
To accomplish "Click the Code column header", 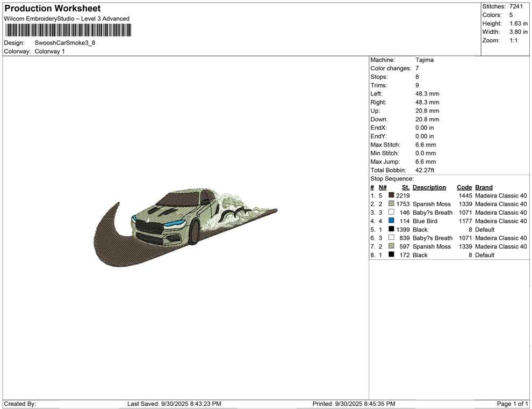I will click(x=464, y=187).
